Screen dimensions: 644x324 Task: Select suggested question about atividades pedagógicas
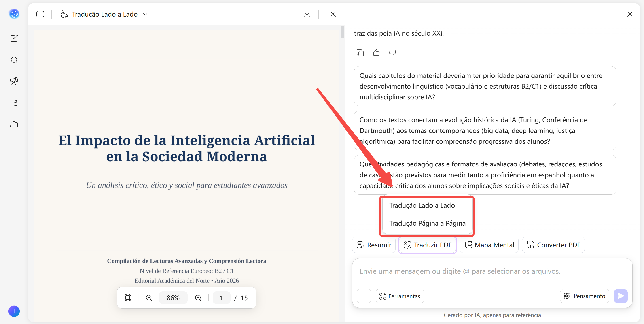[485, 175]
